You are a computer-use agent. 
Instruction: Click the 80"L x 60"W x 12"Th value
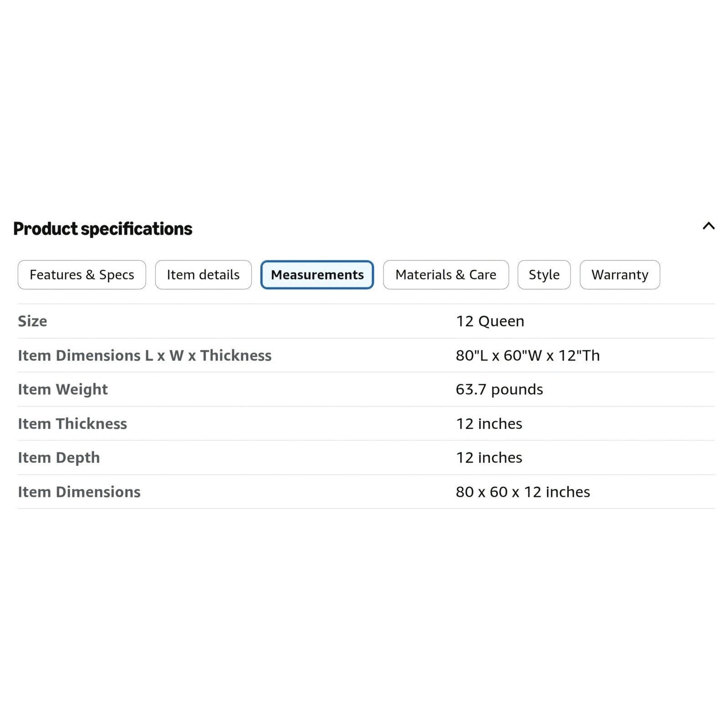(528, 355)
